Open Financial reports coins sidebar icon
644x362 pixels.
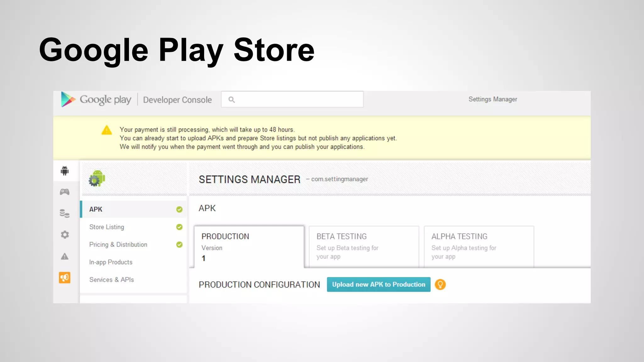pos(65,213)
